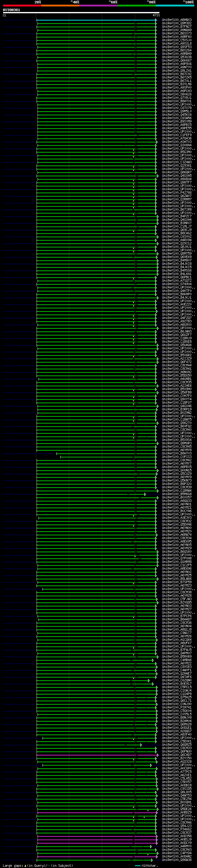Select hit label UniRef100_B2YI50
197x868 pixels.
[x=177, y=758]
